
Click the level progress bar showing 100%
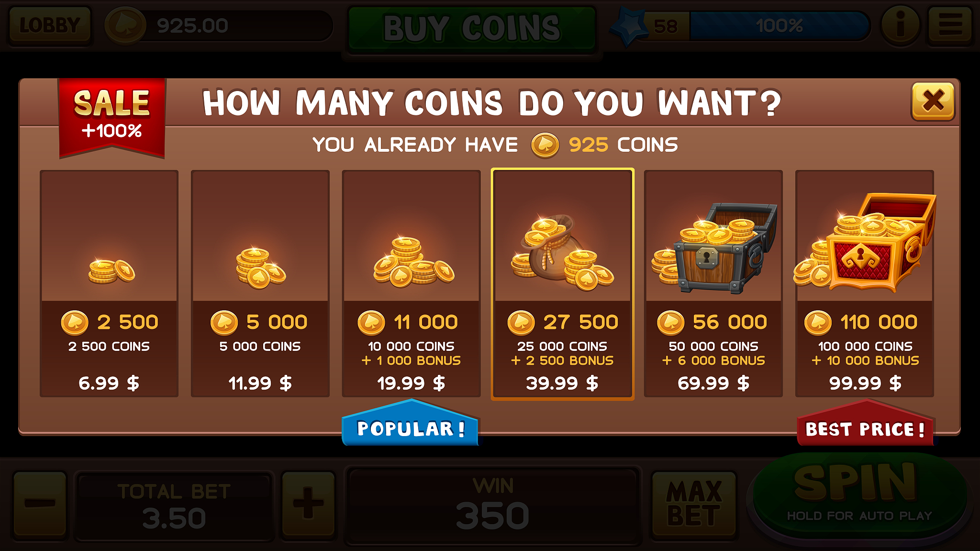pyautogui.click(x=779, y=26)
